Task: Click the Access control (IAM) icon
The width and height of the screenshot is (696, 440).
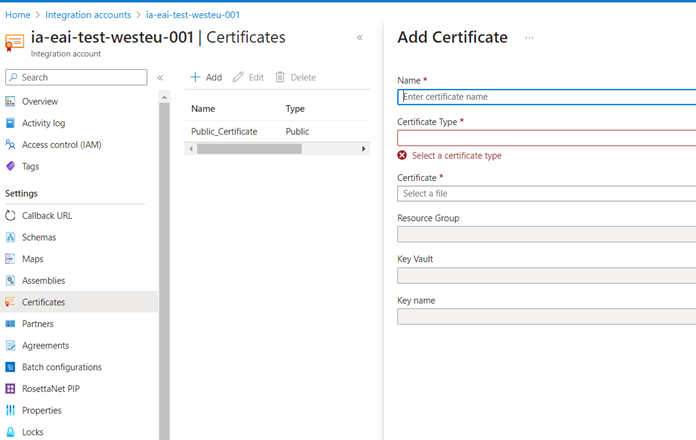Action: (10, 144)
